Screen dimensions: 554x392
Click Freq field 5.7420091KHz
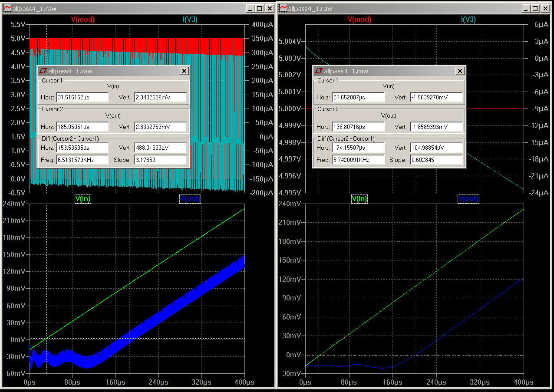pos(358,160)
